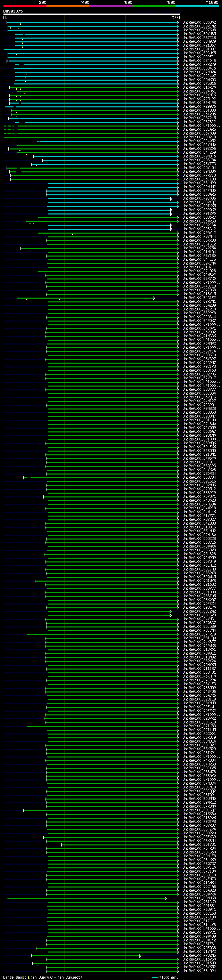Open hit UniRef100_Q570U9
The width and height of the screenshot is (222, 980).
(x=199, y=133)
